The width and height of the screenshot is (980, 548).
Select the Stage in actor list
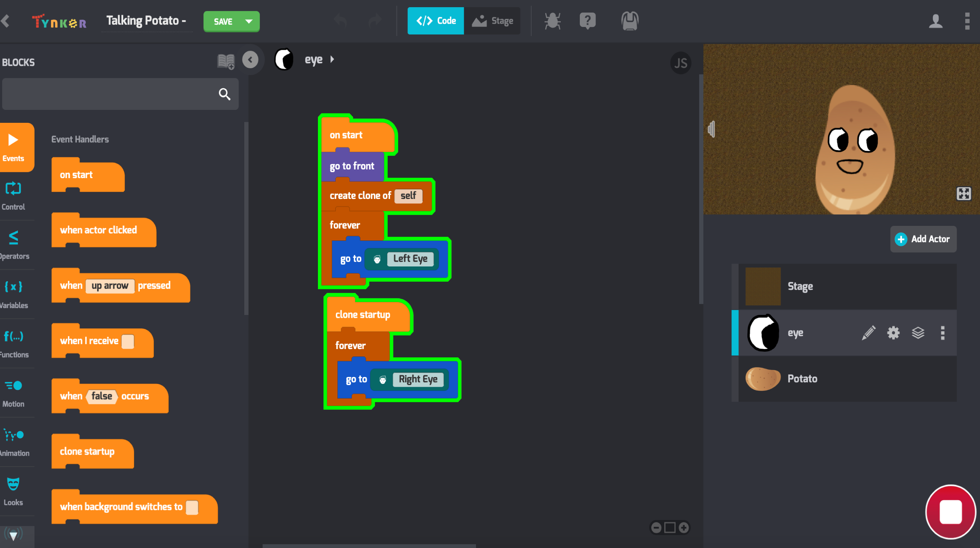[x=844, y=286]
